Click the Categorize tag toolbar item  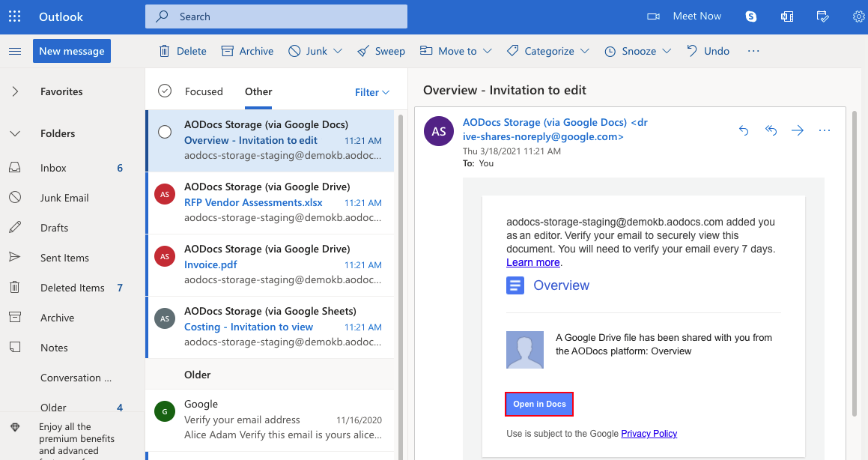click(541, 51)
